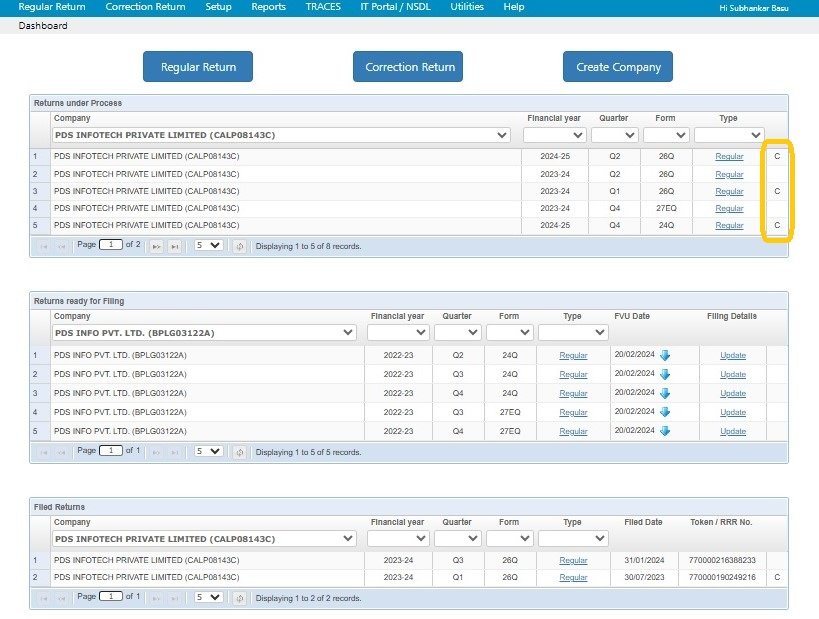Open the Utilities menu
The height and width of the screenshot is (619, 819).
coord(466,7)
